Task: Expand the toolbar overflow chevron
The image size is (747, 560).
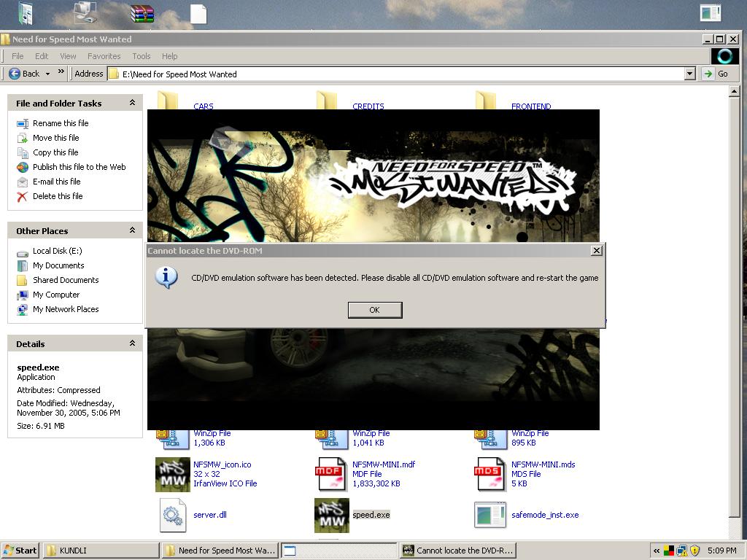Action: click(61, 72)
